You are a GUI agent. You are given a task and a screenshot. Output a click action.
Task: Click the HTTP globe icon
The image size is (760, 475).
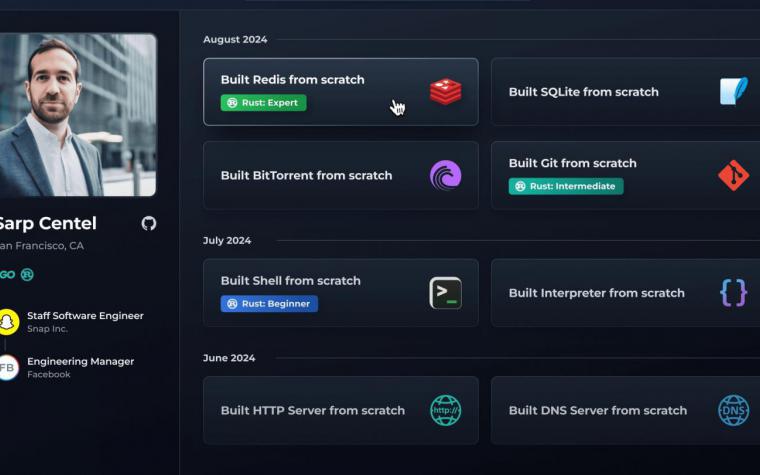click(x=445, y=410)
